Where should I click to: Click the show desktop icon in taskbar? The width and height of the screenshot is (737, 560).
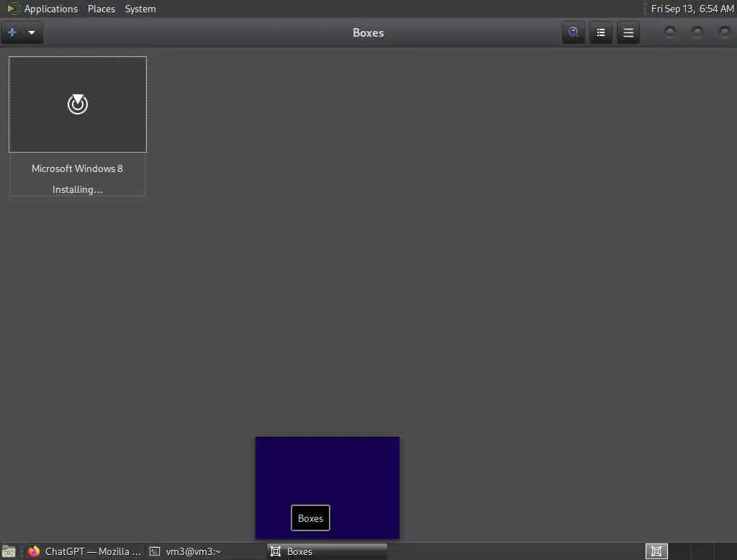[9, 551]
